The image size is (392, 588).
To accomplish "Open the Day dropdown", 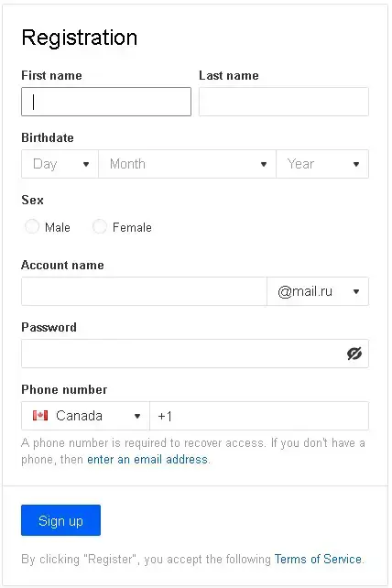I will 60,164.
